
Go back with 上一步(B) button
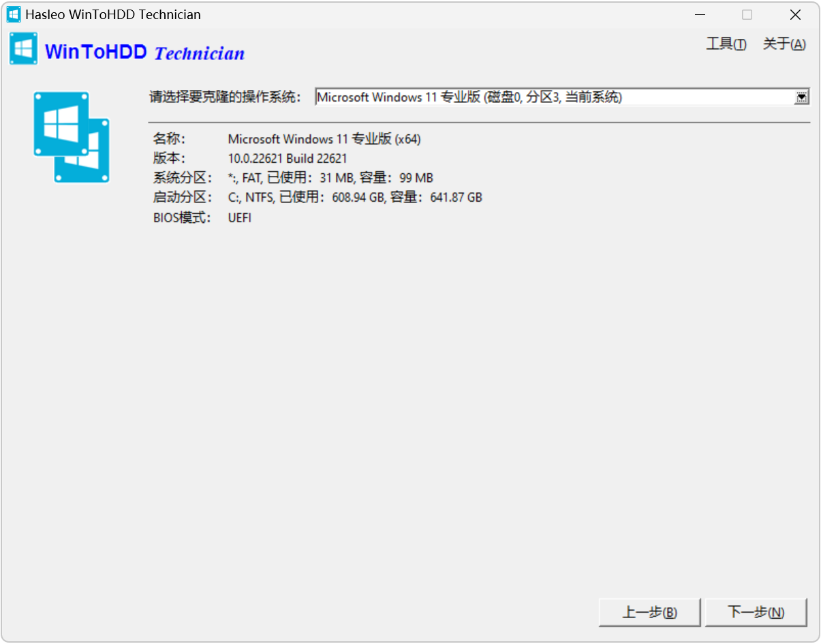[x=649, y=612]
